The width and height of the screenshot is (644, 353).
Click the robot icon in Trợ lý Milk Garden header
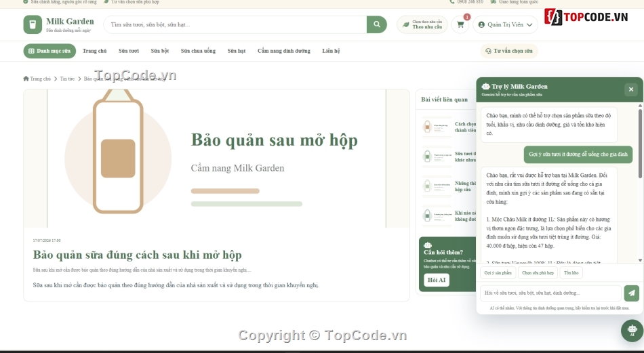[485, 87]
